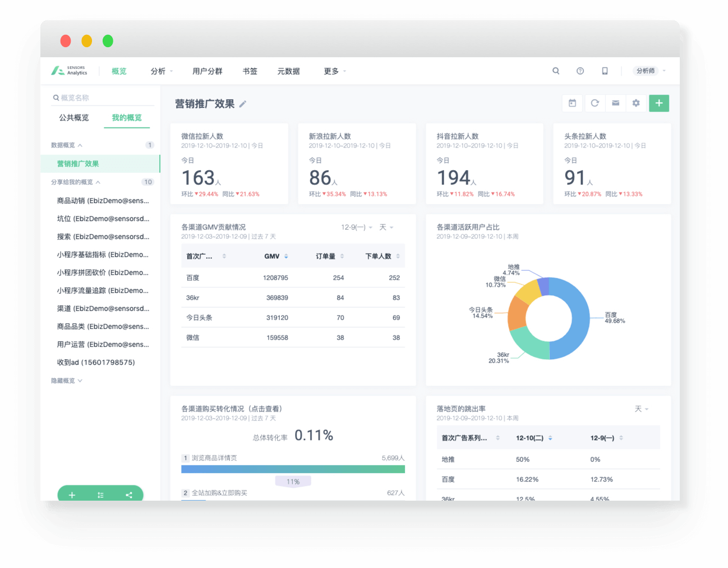Open dashboard settings gear icon
This screenshot has width=728, height=568.
(x=636, y=103)
